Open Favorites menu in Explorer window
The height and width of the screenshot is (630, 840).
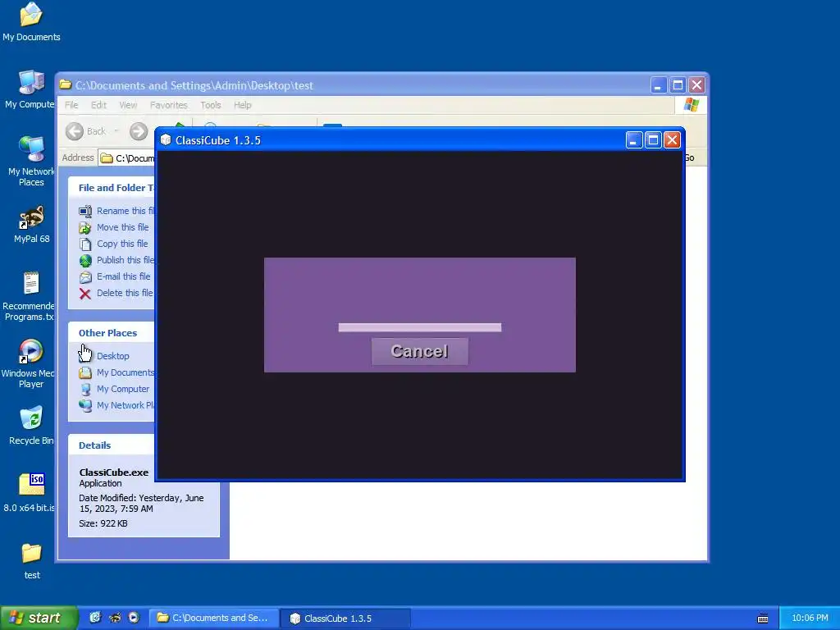[169, 105]
